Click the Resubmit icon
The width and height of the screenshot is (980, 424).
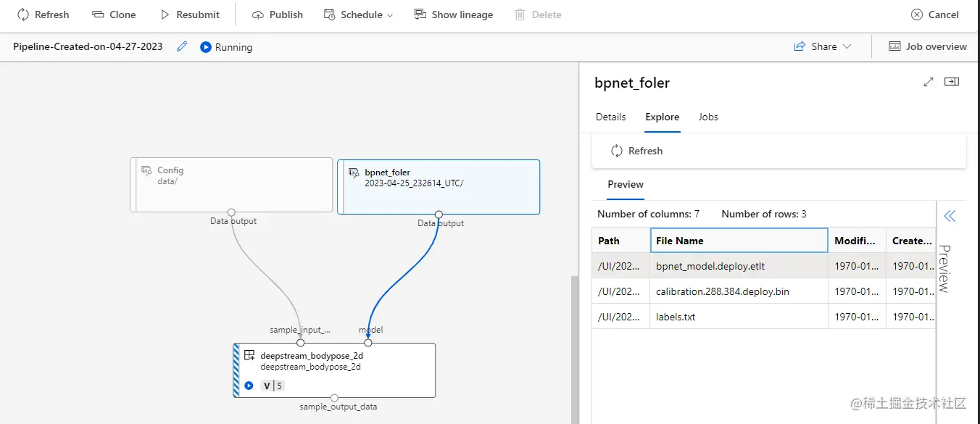click(164, 14)
